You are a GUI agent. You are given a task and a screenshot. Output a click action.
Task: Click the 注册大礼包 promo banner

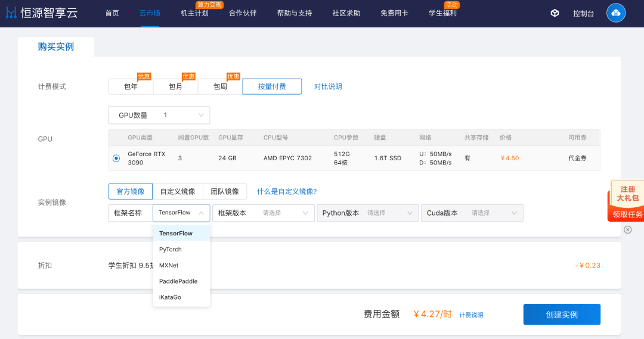[627, 194]
